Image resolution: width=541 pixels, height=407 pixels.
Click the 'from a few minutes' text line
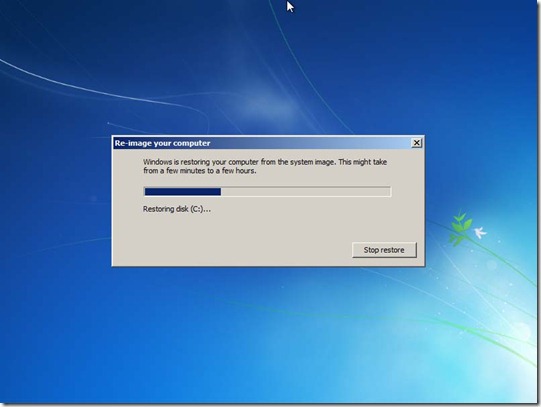(199, 171)
